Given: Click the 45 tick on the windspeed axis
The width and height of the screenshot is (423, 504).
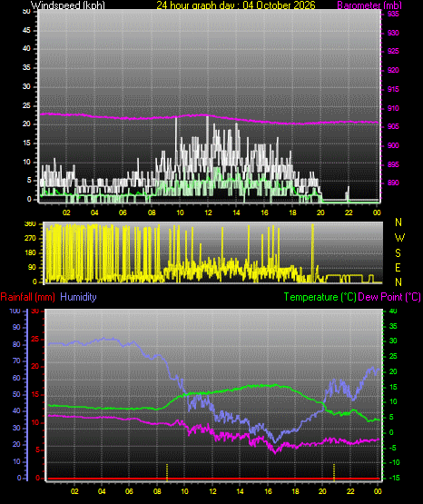Looking at the screenshot, I should [26, 31].
